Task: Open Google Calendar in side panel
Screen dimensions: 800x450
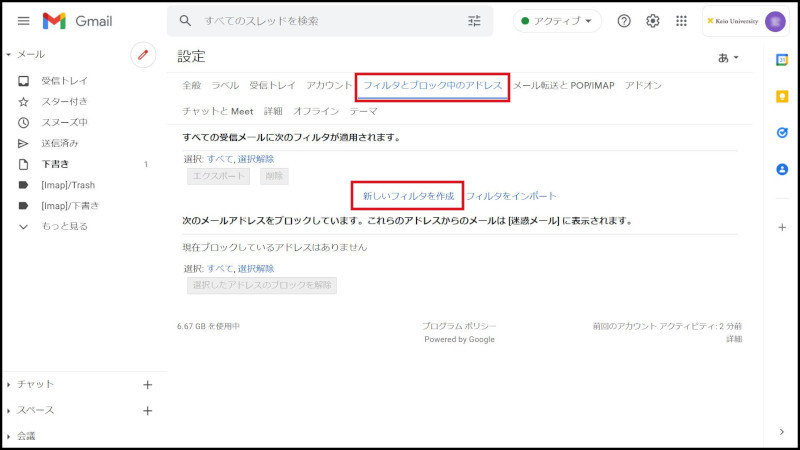Action: pos(782,60)
